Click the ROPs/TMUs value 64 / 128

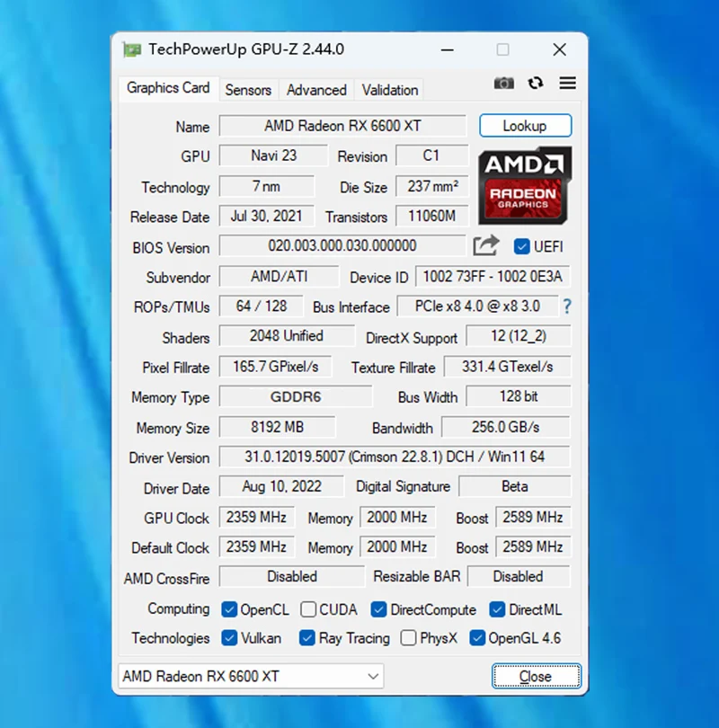262,306
